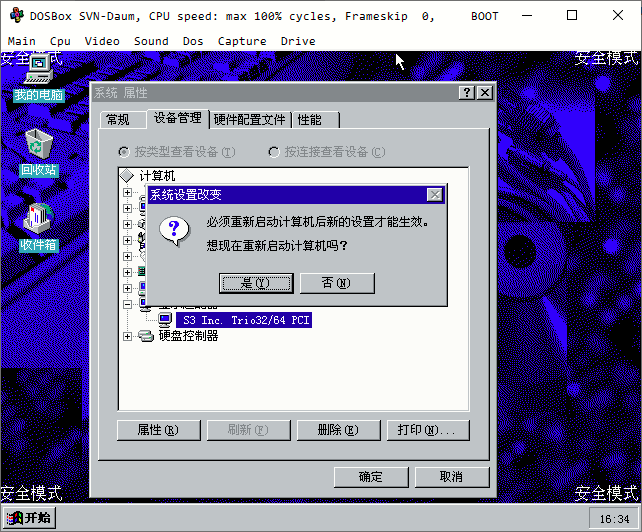
Task: Expand the fourth device tree node
Action: pos(127,240)
